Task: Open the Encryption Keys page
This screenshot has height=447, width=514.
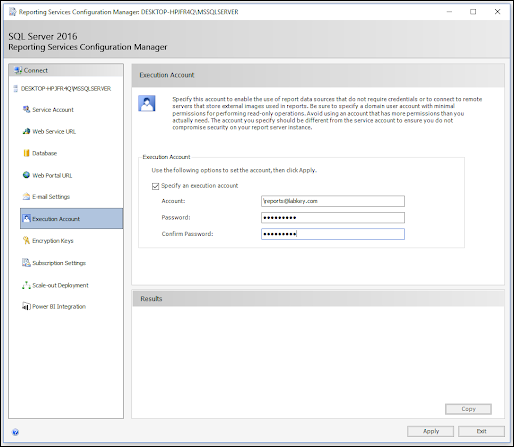Action: pos(53,241)
